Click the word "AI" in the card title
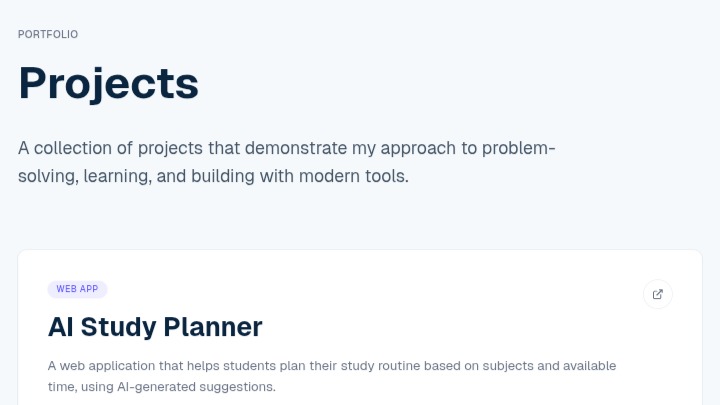Viewport: 720px width, 405px height. pos(61,327)
